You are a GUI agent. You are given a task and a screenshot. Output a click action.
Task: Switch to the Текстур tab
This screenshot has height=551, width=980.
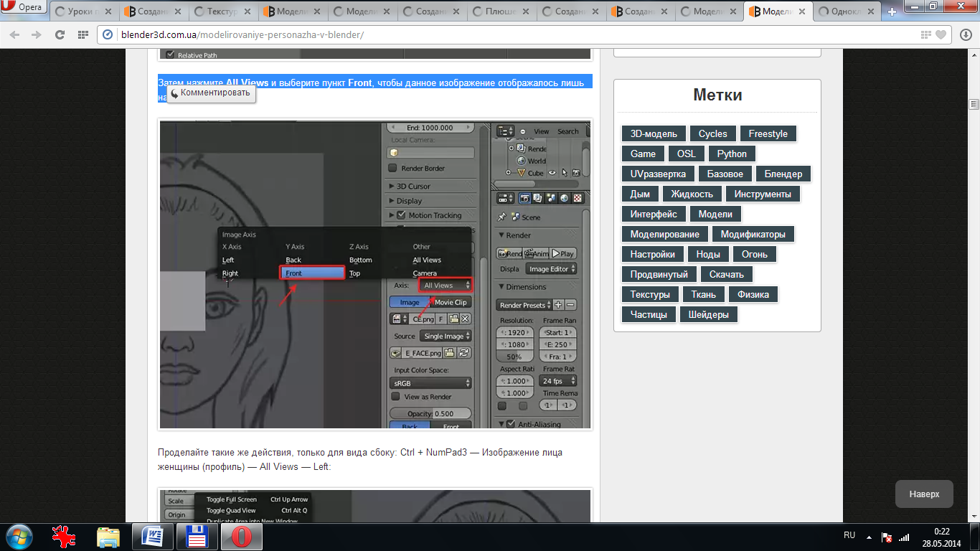(x=220, y=11)
